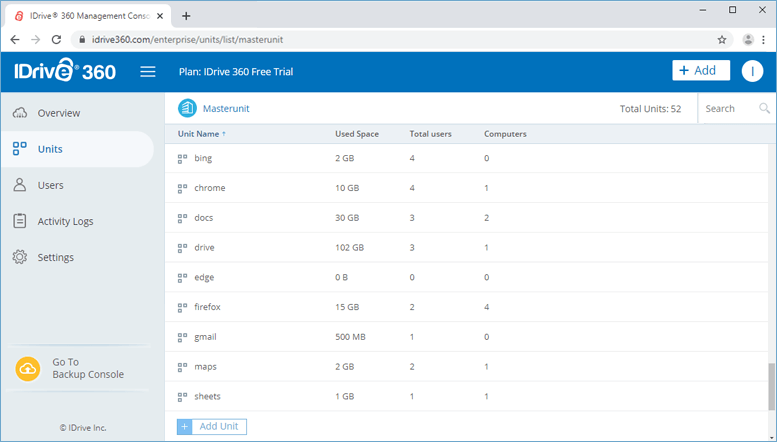Image resolution: width=777 pixels, height=442 pixels.
Task: Reload the page in Chrome
Action: pyautogui.click(x=56, y=40)
